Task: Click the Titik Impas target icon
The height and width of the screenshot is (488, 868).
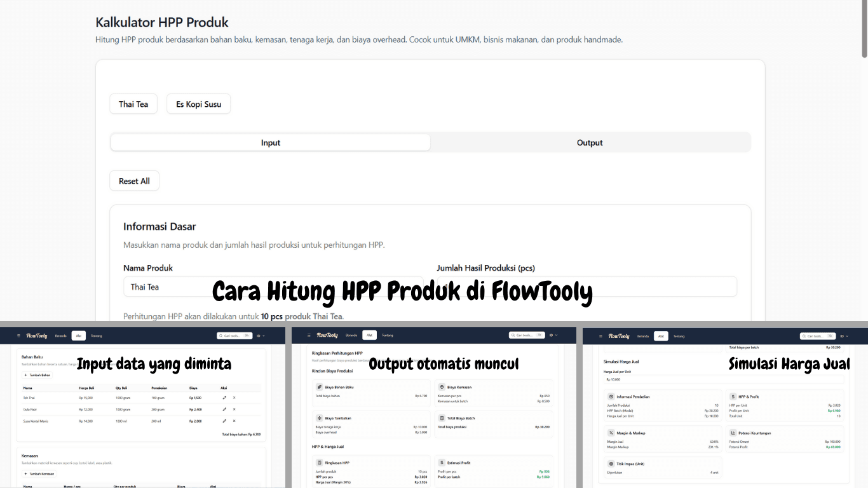Action: (x=611, y=464)
